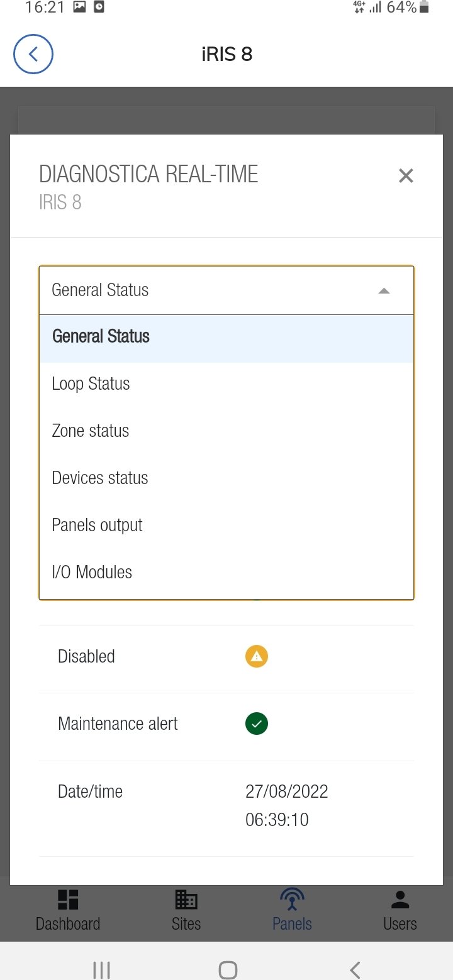
Task: Open the Dashboard tab
Action: pyautogui.click(x=68, y=910)
